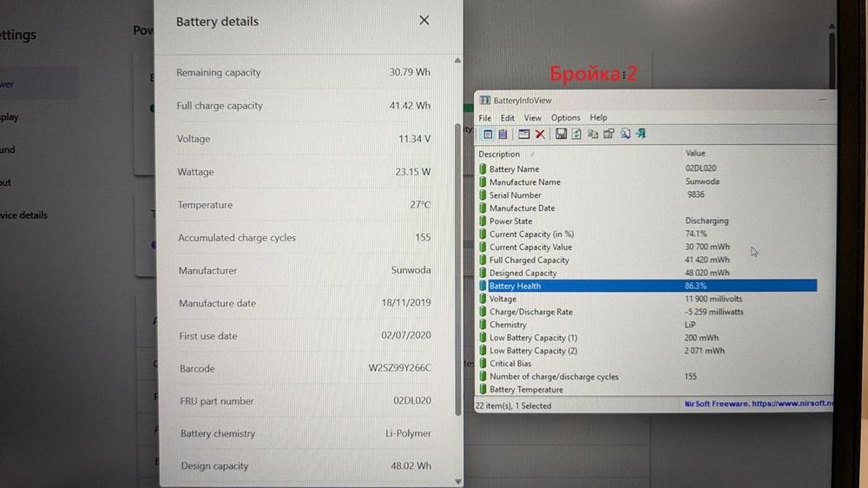
Task: Select the Charge/Discharge Rate row
Action: tap(648, 312)
